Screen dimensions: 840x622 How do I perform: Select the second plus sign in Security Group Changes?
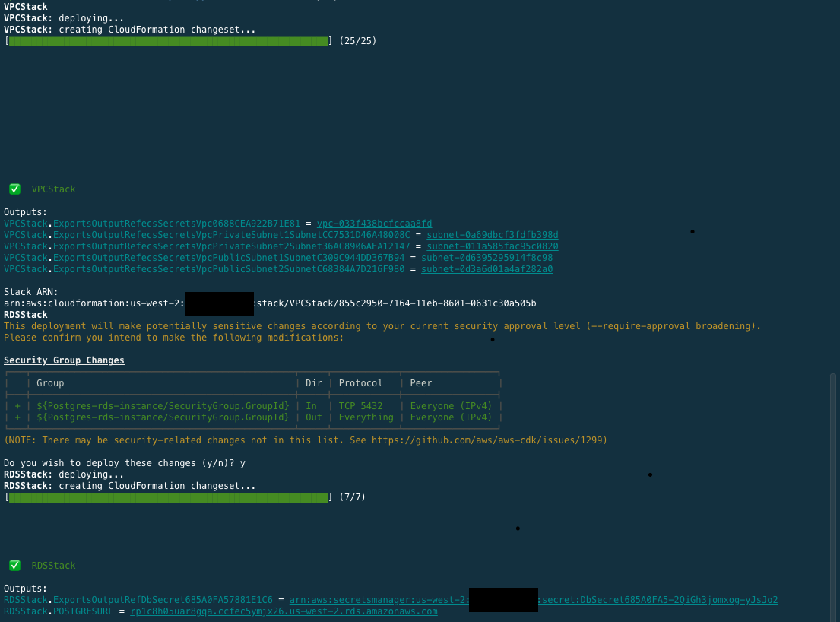pyautogui.click(x=17, y=417)
